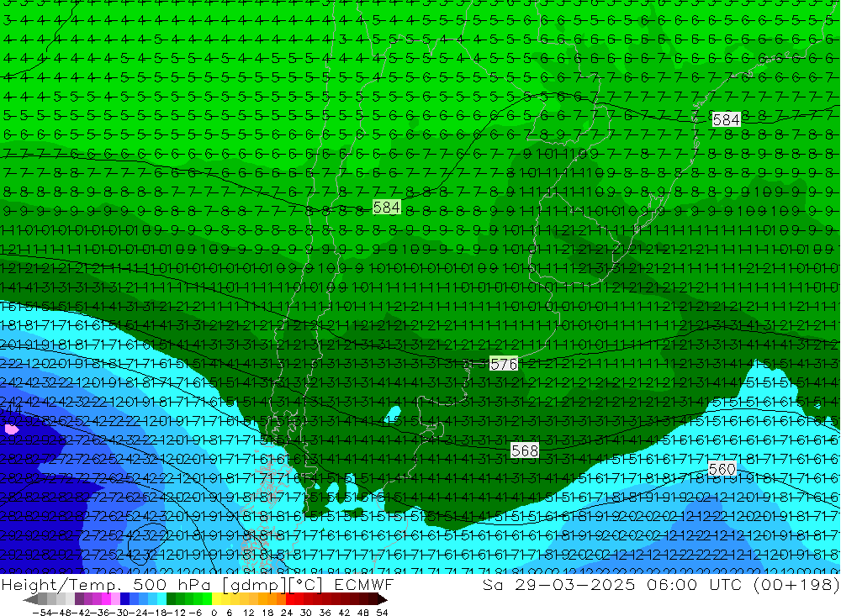Image resolution: width=841 pixels, height=616 pixels.
Task: Click the '06:00 UTC' time text
Action: tap(696, 584)
